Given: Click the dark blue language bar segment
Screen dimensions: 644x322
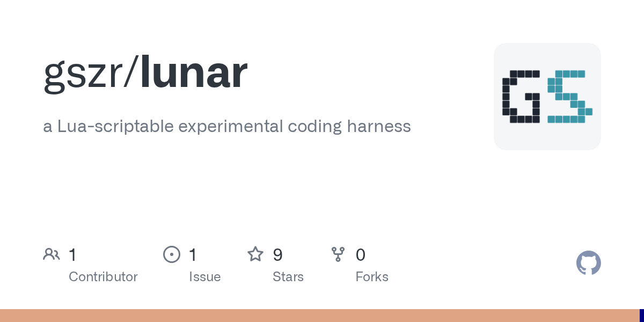Looking at the screenshot, I should (642, 316).
